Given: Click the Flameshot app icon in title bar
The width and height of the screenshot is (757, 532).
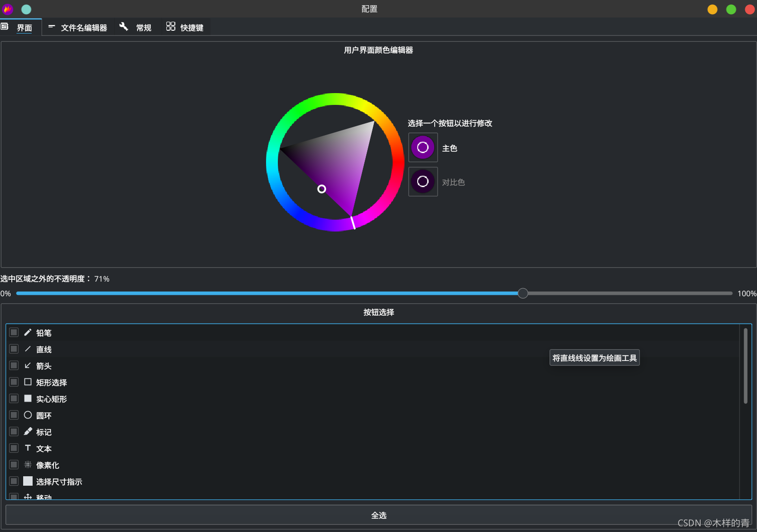Looking at the screenshot, I should tap(8, 9).
